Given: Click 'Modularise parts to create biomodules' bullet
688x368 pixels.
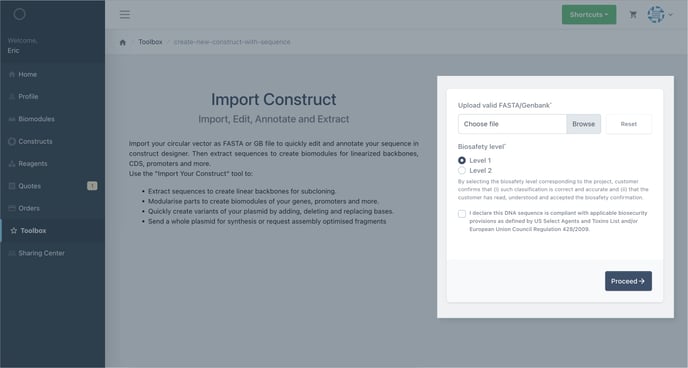Looking at the screenshot, I should [x=263, y=201].
